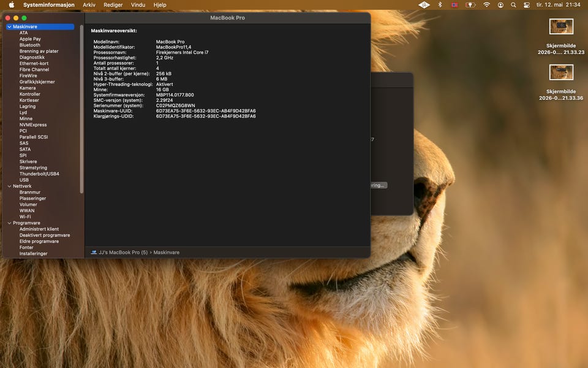588x368 pixels.
Task: Select Brenning av plater
Action: (39, 51)
